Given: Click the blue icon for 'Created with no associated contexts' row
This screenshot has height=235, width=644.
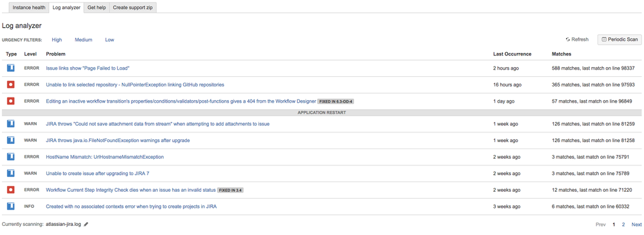Looking at the screenshot, I should (x=11, y=206).
